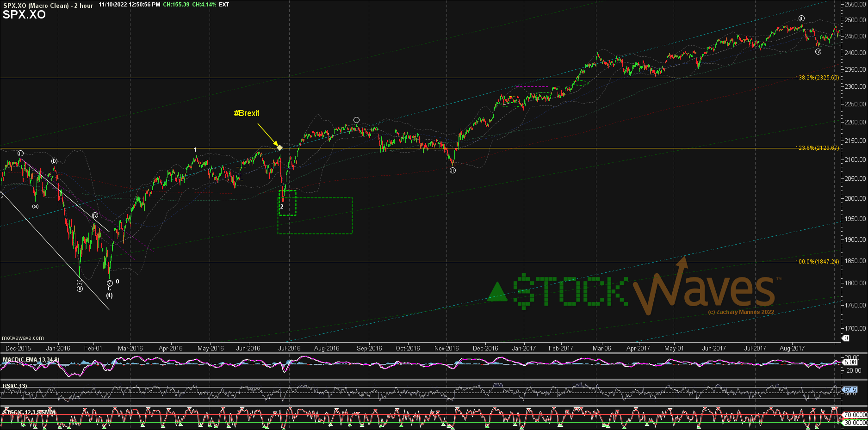The width and height of the screenshot is (868, 430).
Task: Click the SPX.XO symbol title
Action: pyautogui.click(x=24, y=15)
